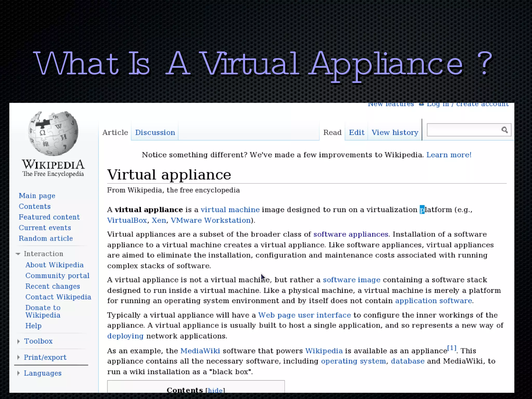The image size is (532, 399).
Task: Go to Random article in sidebar
Action: [x=46, y=238]
